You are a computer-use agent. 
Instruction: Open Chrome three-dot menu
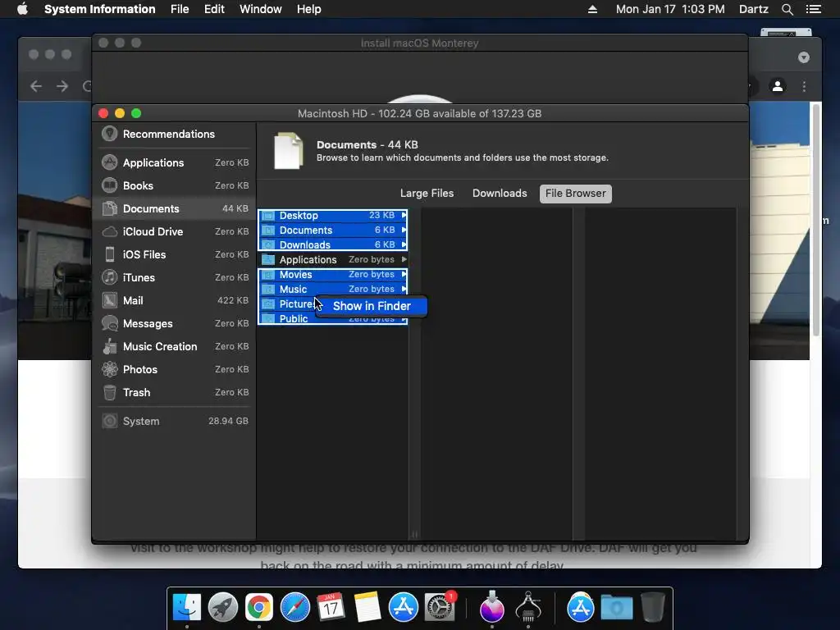tap(804, 85)
